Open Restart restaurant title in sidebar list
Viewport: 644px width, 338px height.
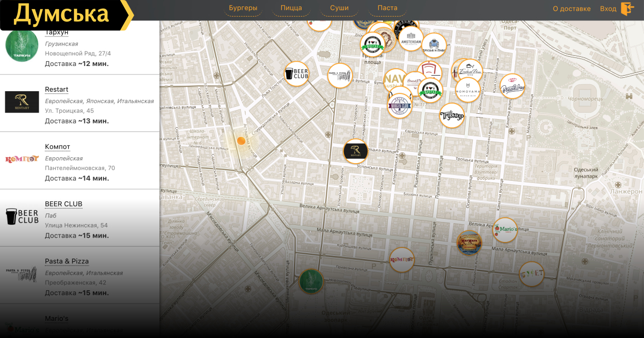(x=56, y=90)
